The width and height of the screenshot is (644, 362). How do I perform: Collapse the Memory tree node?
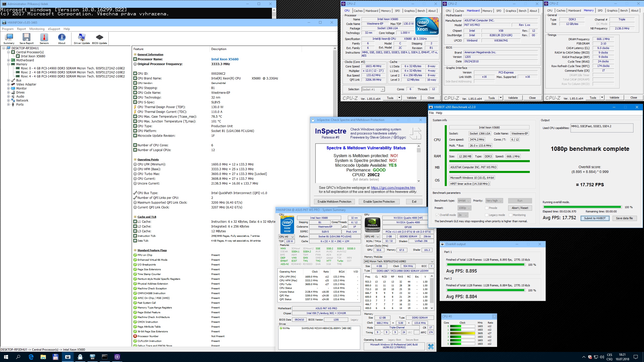tap(8, 64)
